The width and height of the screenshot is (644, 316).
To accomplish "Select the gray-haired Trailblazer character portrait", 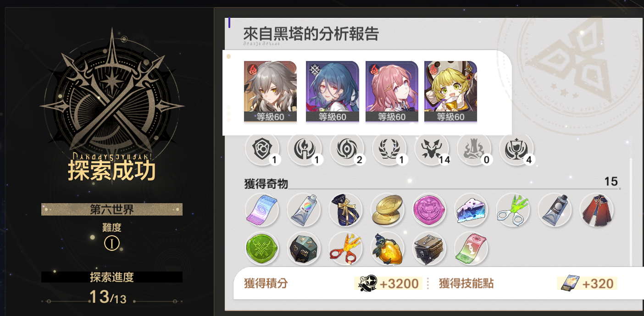I will click(270, 91).
